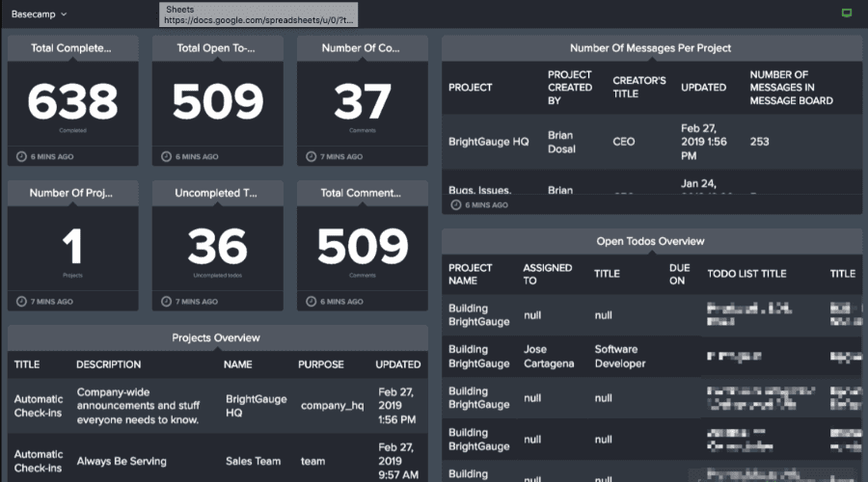This screenshot has width=868, height=482.
Task: Click the green monitor presentation icon
Action: pyautogui.click(x=847, y=13)
